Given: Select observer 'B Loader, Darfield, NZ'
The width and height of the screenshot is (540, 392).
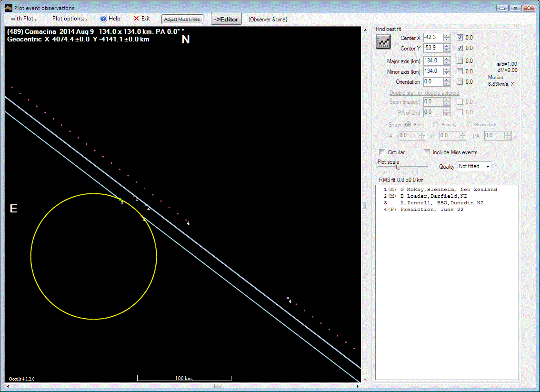Looking at the screenshot, I should tap(425, 196).
